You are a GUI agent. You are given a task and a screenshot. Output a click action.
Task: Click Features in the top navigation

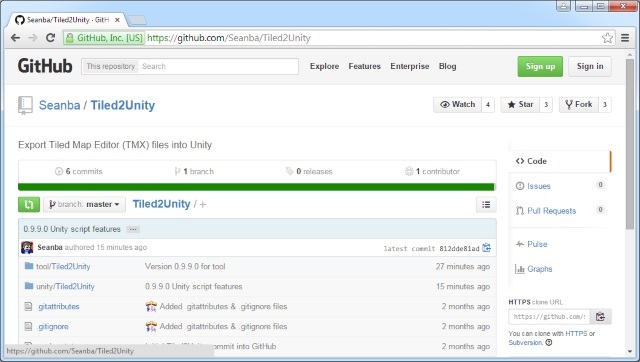tap(364, 66)
